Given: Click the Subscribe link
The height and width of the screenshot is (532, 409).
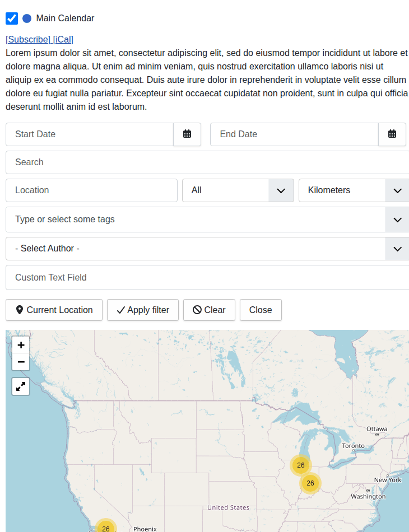Looking at the screenshot, I should pos(28,39).
